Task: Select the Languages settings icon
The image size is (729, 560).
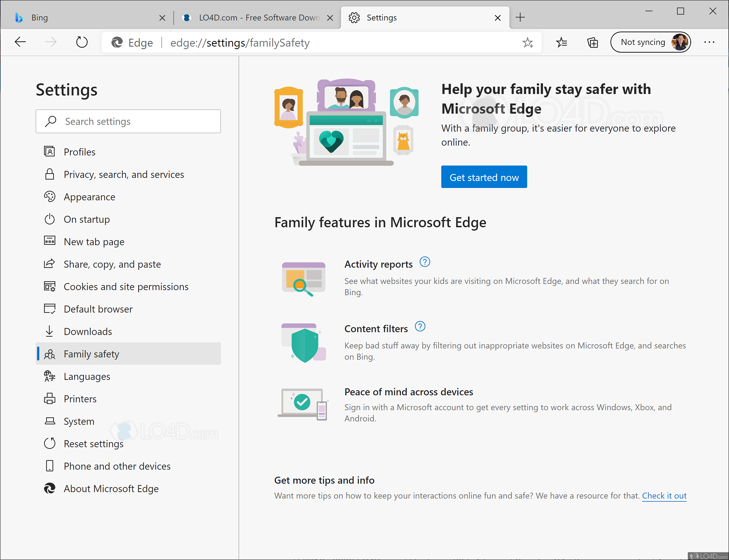Action: (x=49, y=376)
